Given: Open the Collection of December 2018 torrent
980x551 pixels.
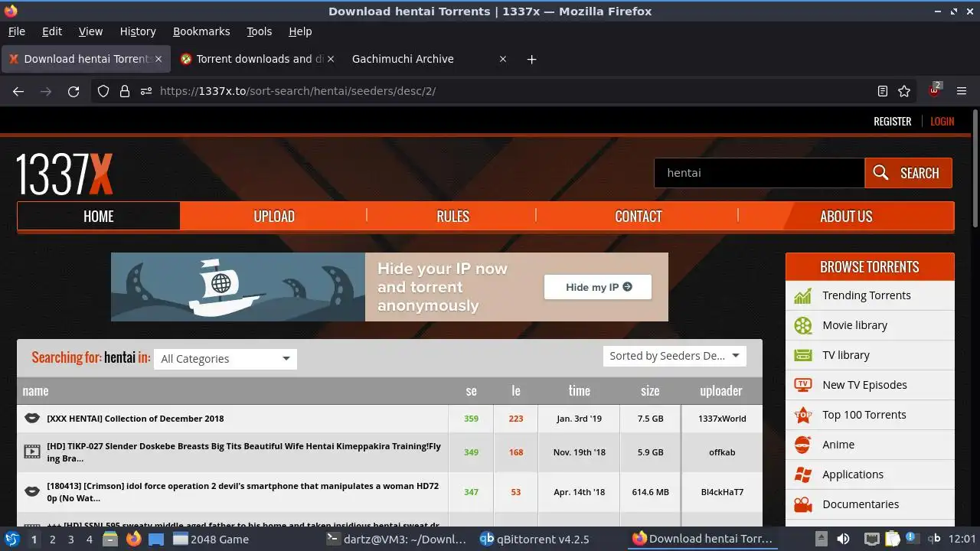Looking at the screenshot, I should (x=136, y=419).
